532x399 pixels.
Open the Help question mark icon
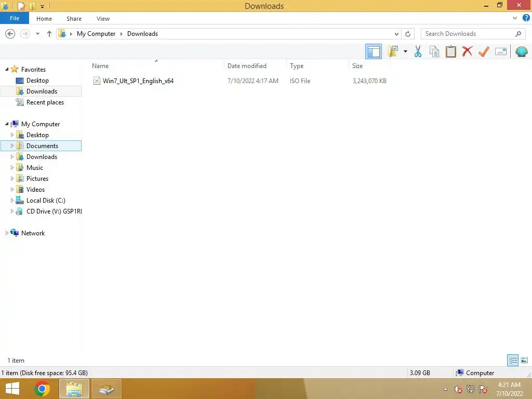[x=526, y=18]
